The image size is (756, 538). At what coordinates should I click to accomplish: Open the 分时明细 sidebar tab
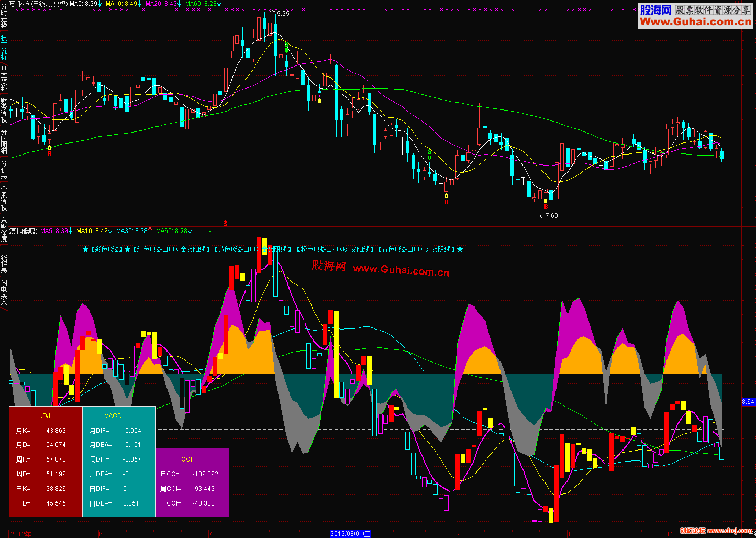pos(4,141)
